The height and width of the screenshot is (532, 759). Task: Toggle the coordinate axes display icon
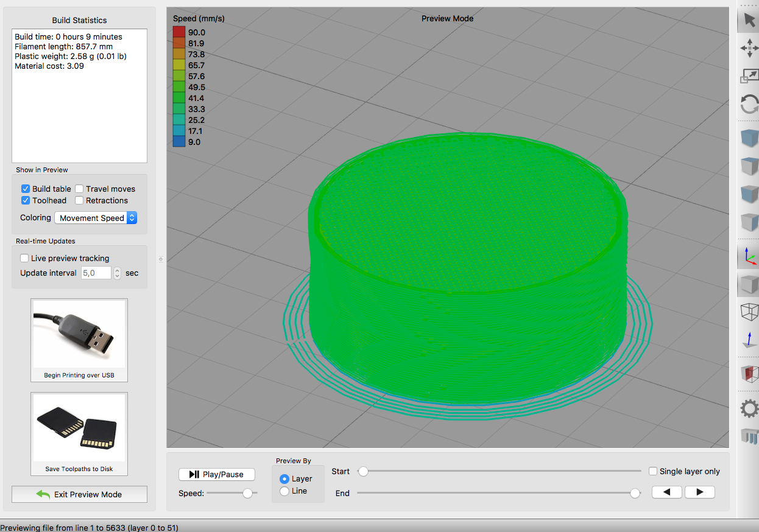[x=749, y=256]
